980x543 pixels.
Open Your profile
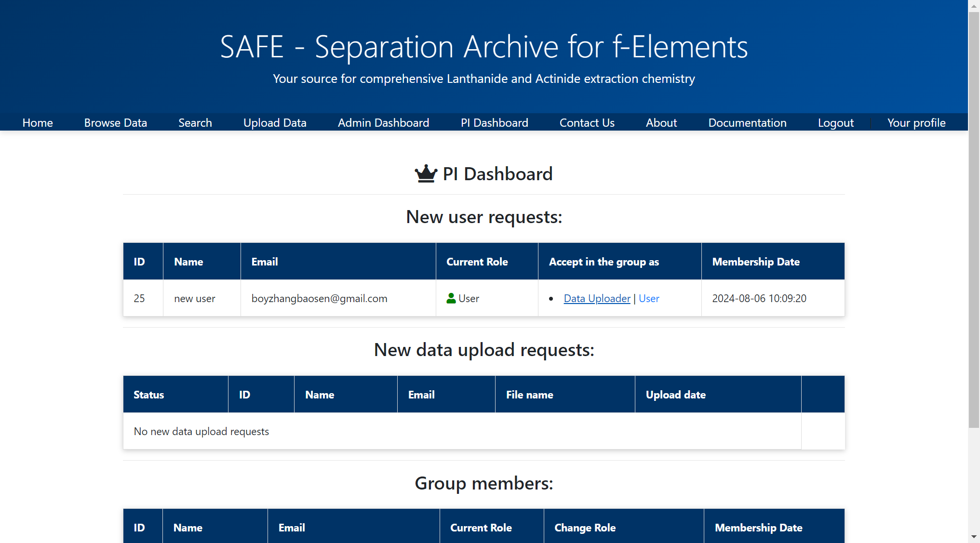(916, 123)
